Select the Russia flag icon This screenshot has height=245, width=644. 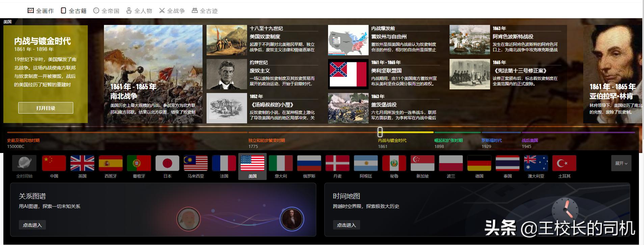[x=309, y=163]
